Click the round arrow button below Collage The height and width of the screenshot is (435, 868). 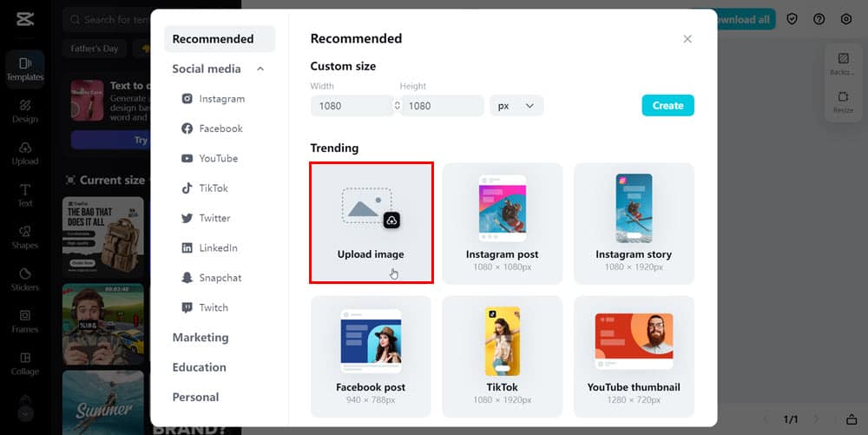click(x=25, y=413)
